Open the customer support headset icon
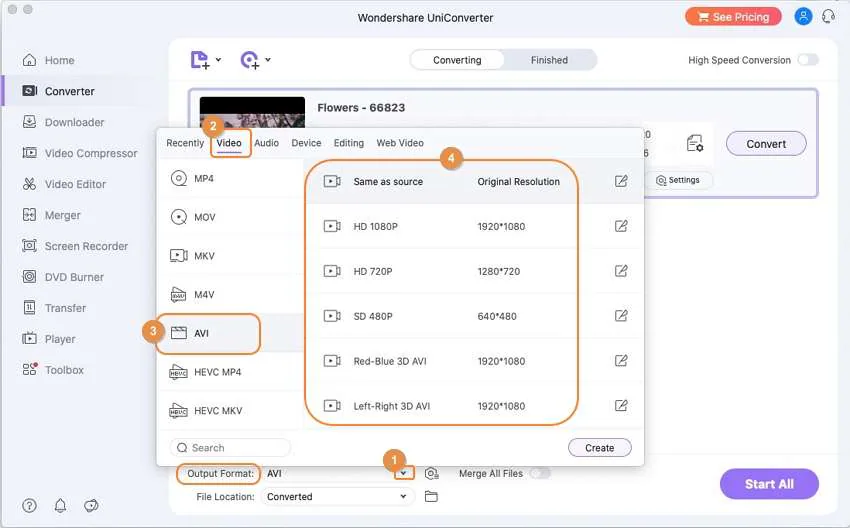The width and height of the screenshot is (850, 528). pyautogui.click(x=828, y=16)
